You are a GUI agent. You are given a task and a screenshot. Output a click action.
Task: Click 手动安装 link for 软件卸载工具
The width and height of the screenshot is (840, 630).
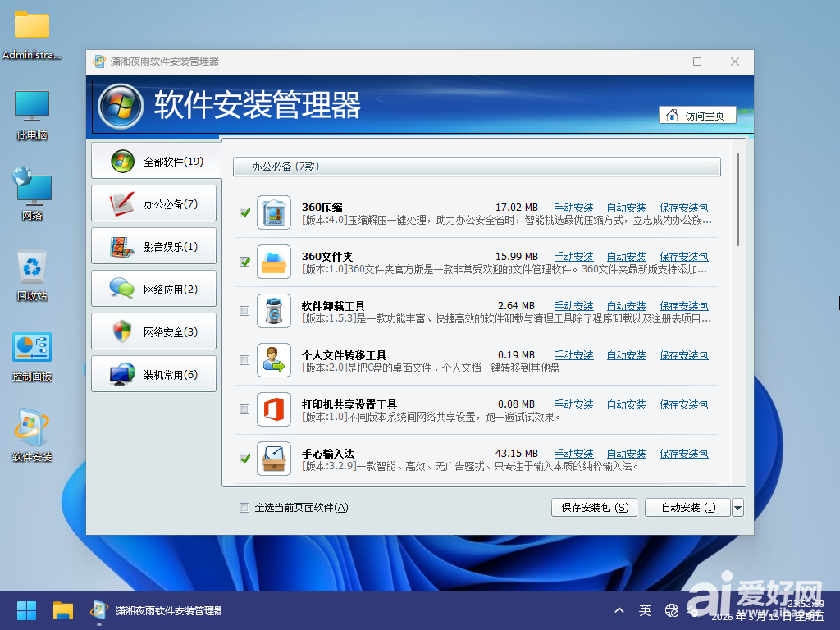coord(573,307)
